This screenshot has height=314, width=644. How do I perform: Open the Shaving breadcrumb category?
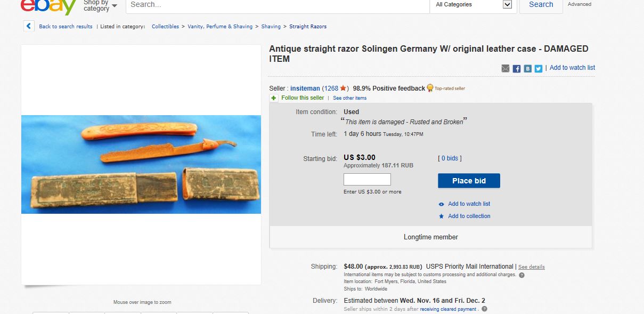(x=271, y=27)
